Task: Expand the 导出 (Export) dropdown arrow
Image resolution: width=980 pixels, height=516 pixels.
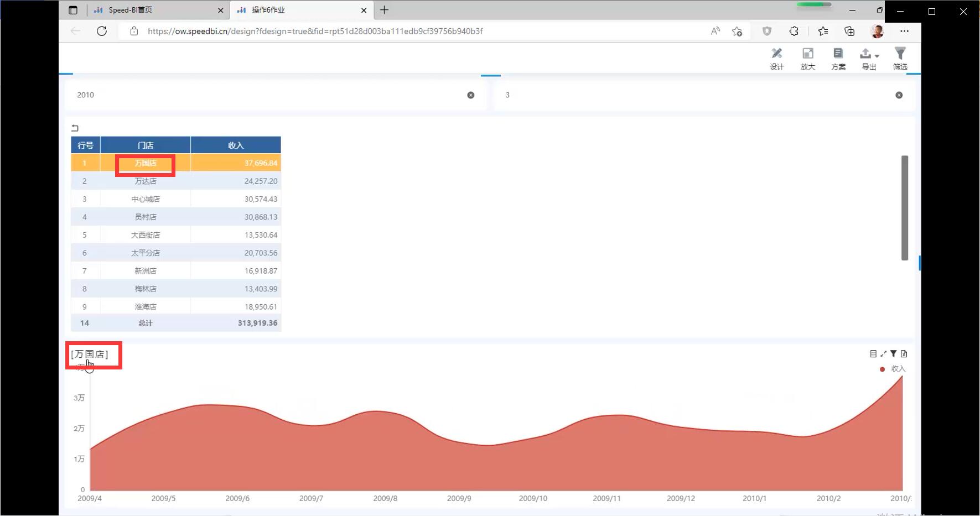Action: 877,56
